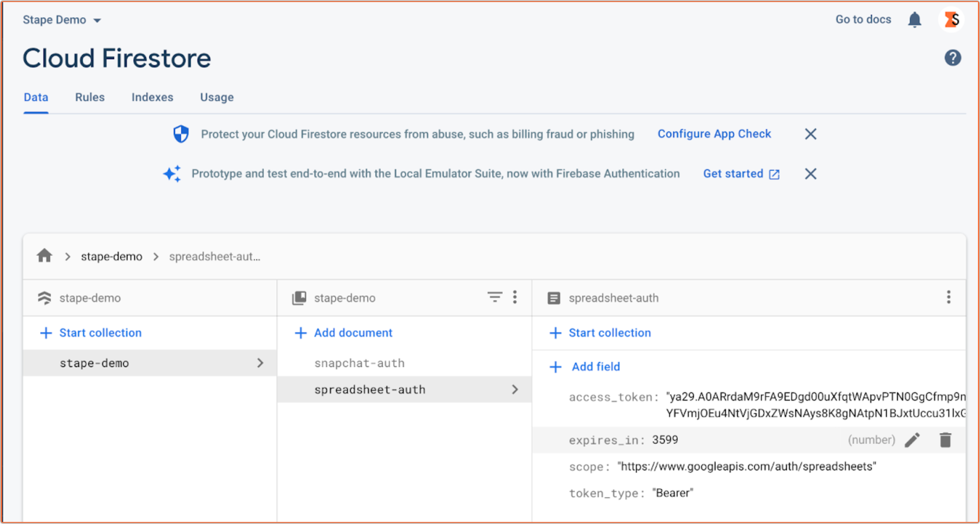Switch to the Data tab

tap(36, 97)
